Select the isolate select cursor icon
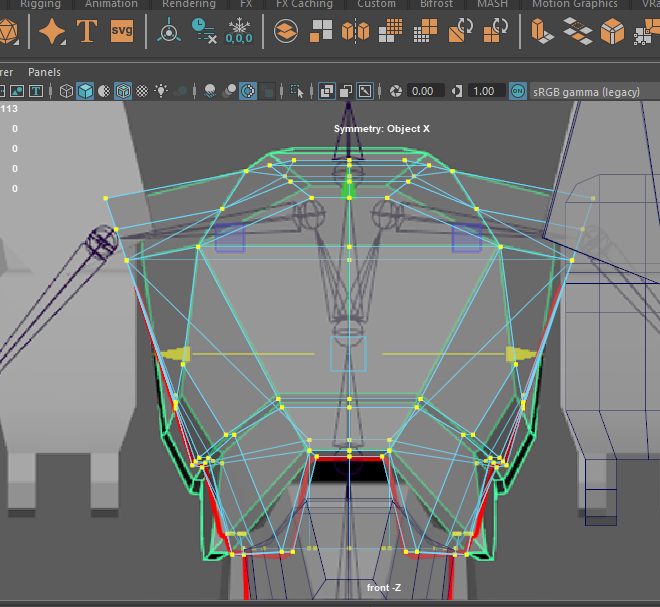The height and width of the screenshot is (607, 660). tap(297, 91)
